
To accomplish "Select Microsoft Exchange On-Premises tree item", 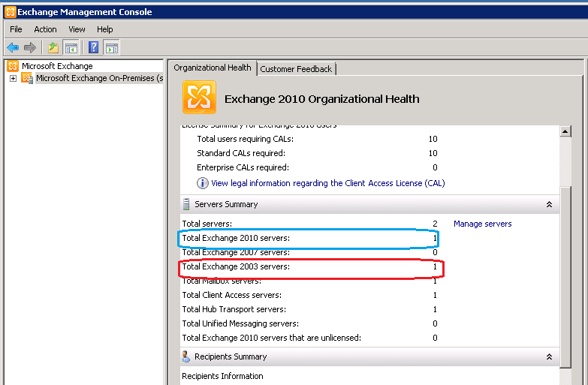I will 99,78.
